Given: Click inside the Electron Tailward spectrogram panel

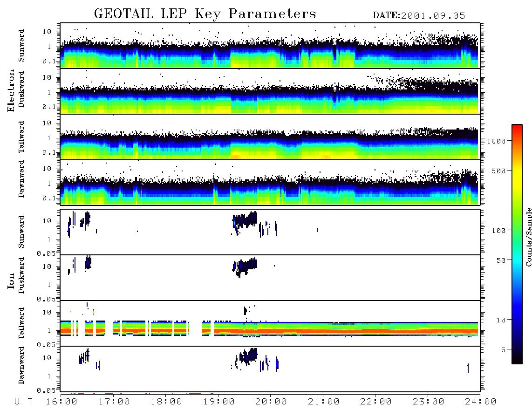Looking at the screenshot, I should 270,137.
